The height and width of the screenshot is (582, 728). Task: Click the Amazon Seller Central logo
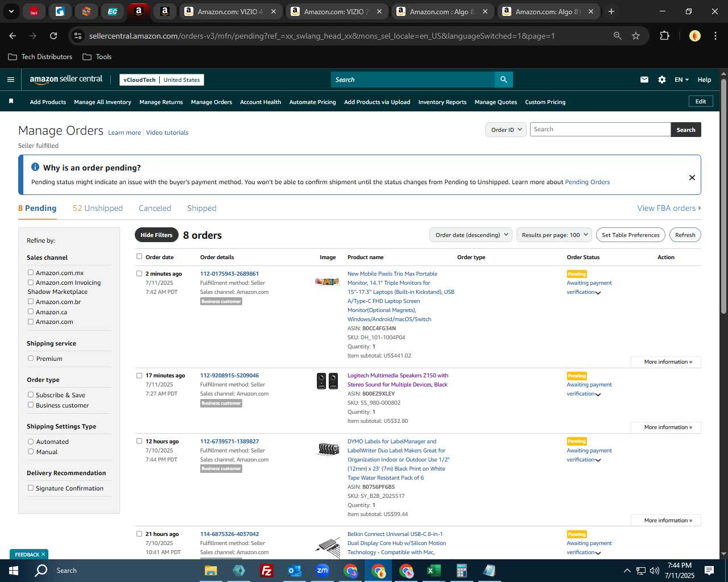pyautogui.click(x=66, y=80)
